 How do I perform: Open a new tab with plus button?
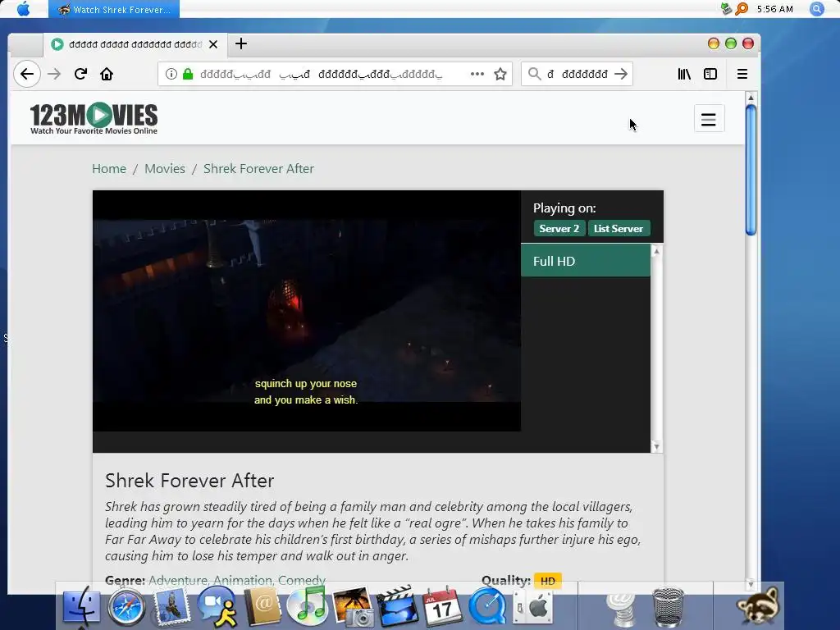(241, 44)
